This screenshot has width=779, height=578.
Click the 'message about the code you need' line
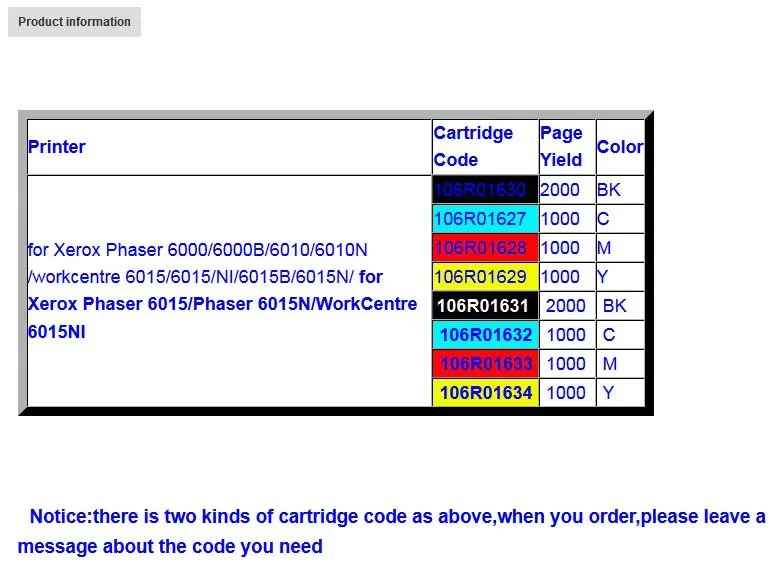[x=170, y=546]
